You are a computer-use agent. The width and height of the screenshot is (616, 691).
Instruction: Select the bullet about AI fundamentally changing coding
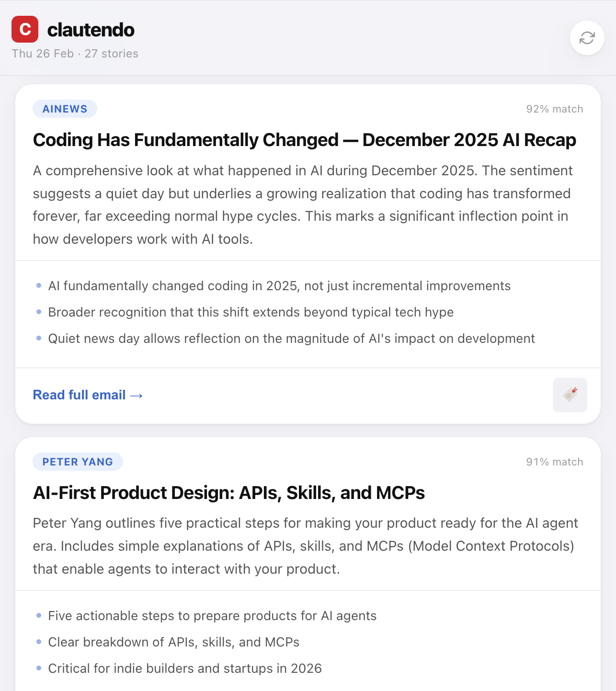(279, 285)
